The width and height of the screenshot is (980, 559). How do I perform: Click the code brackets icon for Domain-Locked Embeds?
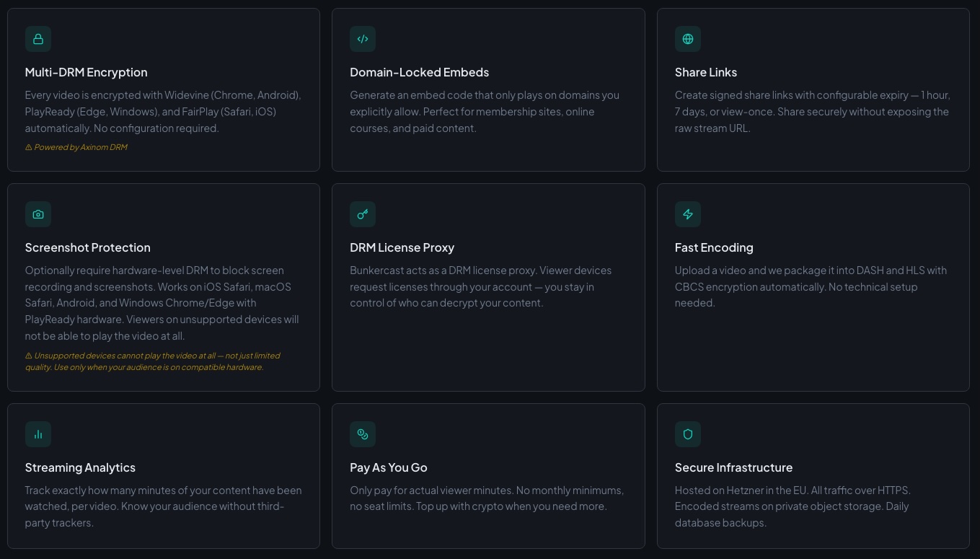[x=363, y=39]
